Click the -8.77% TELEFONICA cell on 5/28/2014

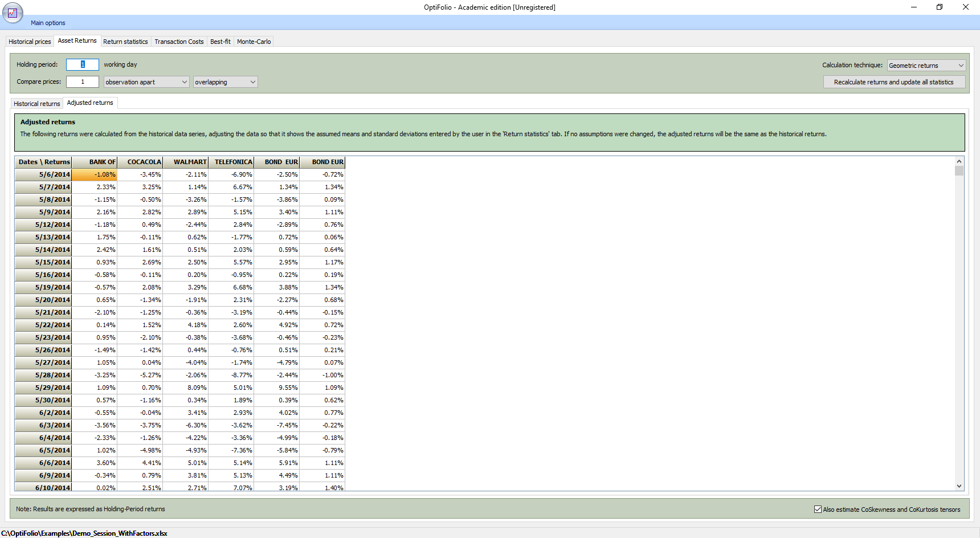[x=231, y=375]
